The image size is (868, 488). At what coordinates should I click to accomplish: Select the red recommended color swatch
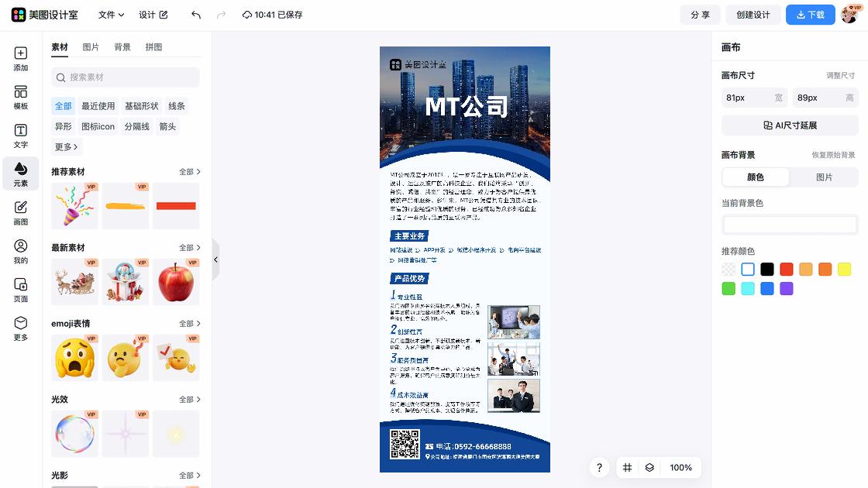(x=786, y=269)
